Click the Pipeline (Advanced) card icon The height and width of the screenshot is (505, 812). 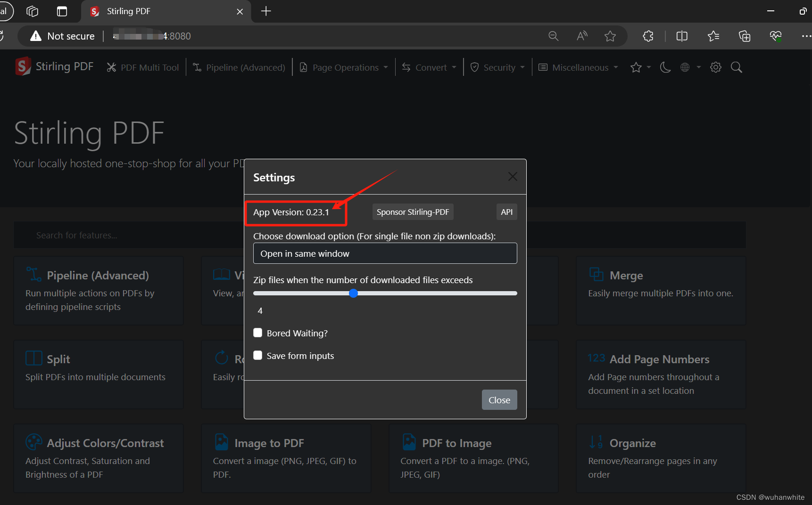33,274
